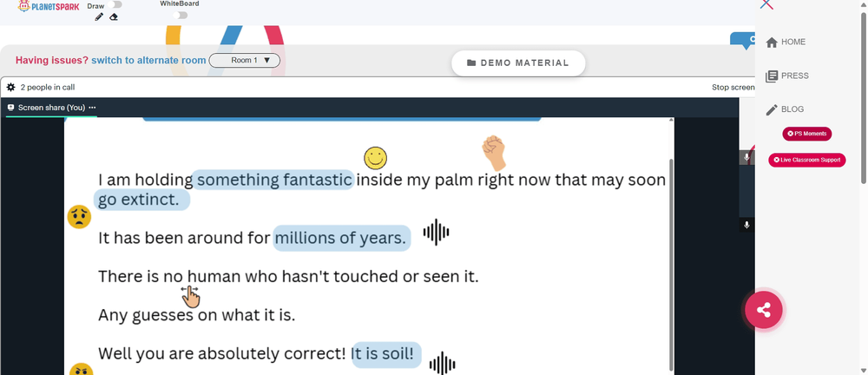868x375 pixels.
Task: Click the top microphone icon
Action: [746, 157]
